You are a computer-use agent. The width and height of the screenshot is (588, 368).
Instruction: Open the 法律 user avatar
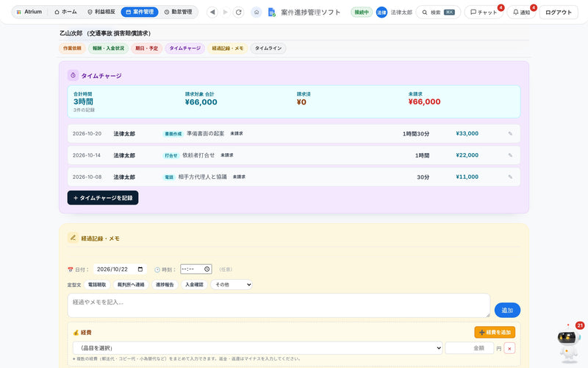pos(381,13)
